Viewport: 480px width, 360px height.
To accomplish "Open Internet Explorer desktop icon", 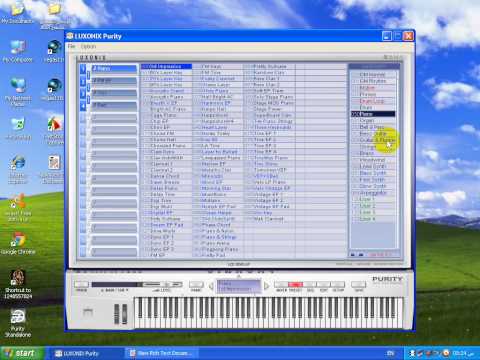I will 18,169.
